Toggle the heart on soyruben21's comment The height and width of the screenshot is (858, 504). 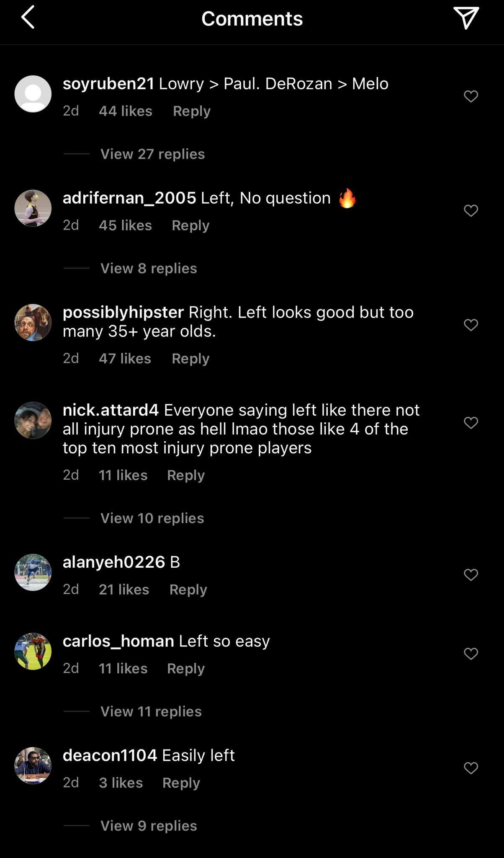click(471, 96)
